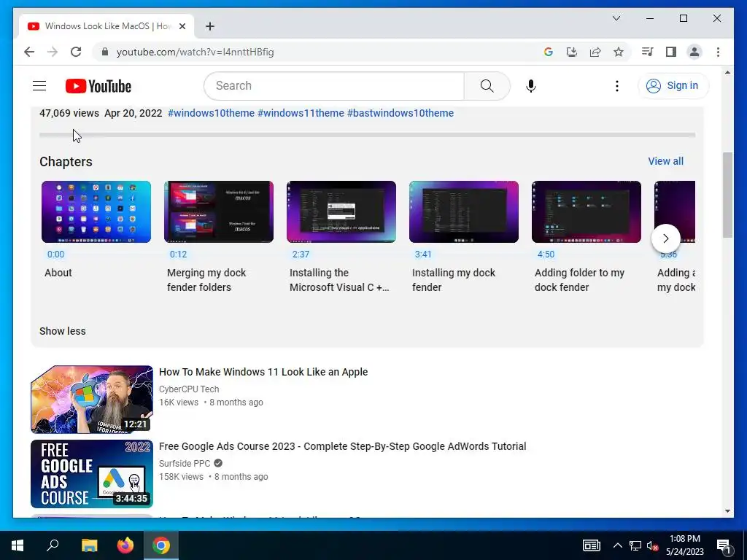The width and height of the screenshot is (747, 560).
Task: Select the Windows Look Like MacOS tab
Action: tap(107, 26)
